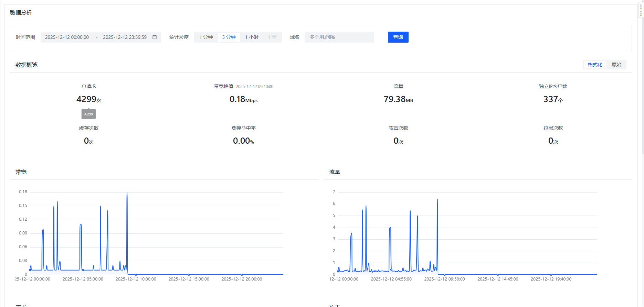The height and width of the screenshot is (307, 644).
Task: Click the 数据概览 section heading
Action: coord(27,65)
